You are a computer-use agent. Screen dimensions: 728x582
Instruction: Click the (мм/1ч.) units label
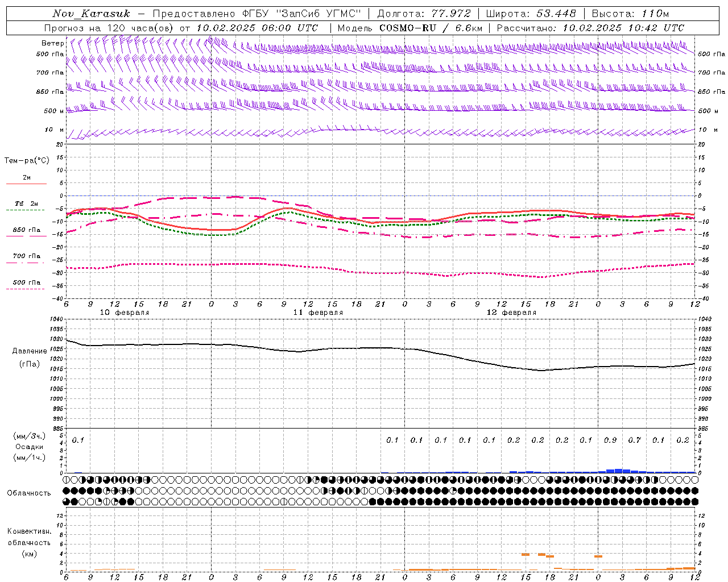click(30, 458)
